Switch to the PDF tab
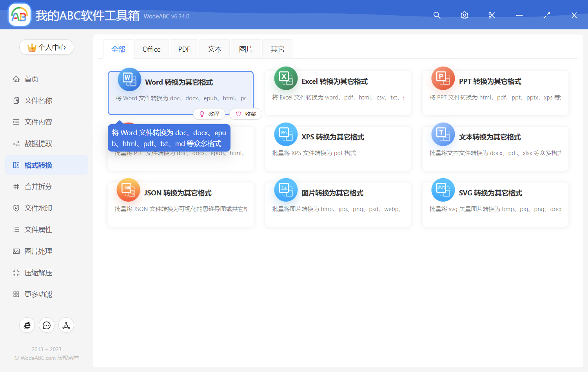588x372 pixels. coord(184,49)
